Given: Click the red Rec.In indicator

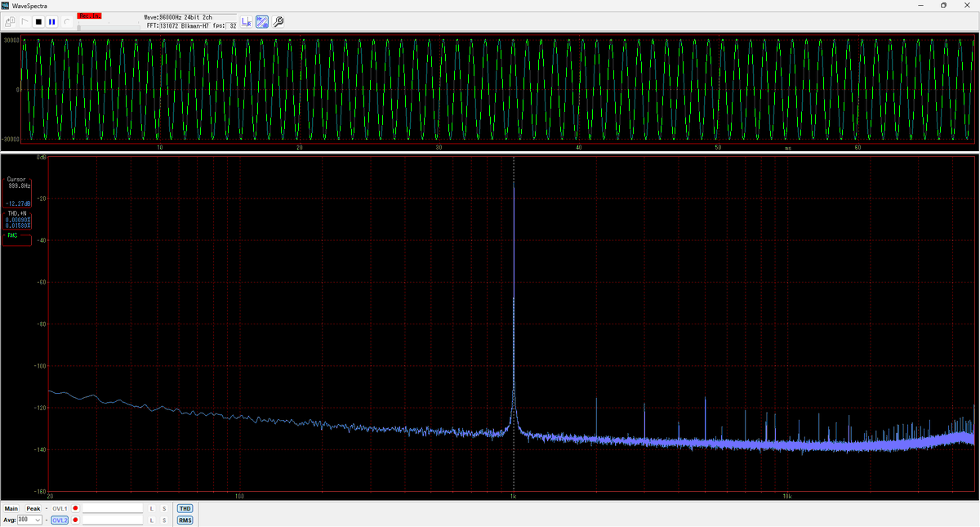Looking at the screenshot, I should click(x=89, y=16).
